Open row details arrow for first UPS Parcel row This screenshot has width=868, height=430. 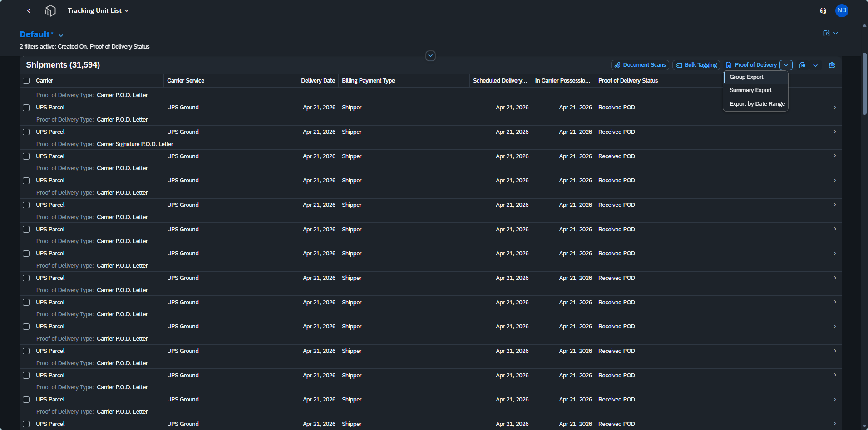tap(835, 107)
